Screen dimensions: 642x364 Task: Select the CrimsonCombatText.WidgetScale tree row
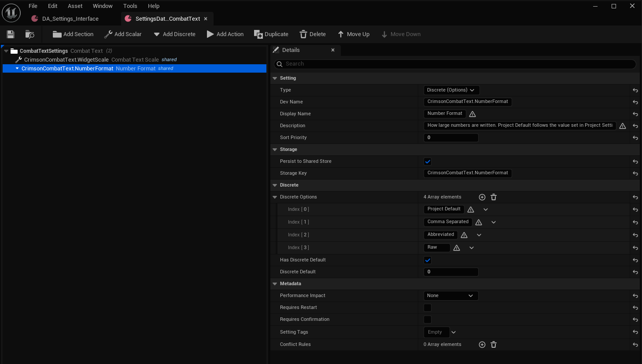click(134, 60)
